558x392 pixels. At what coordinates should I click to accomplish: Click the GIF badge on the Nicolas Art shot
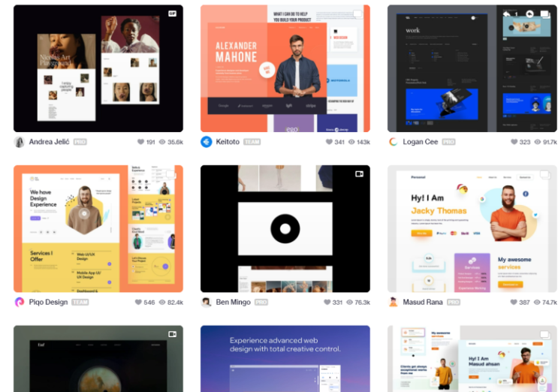coord(172,14)
